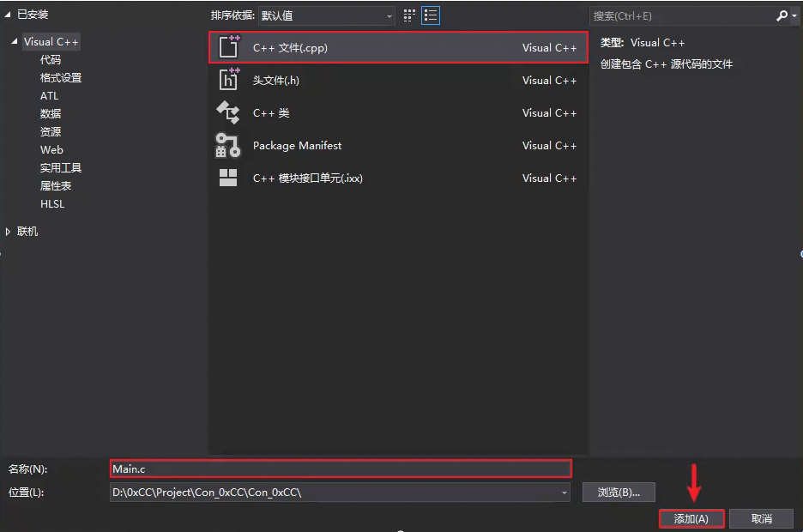
Task: Click the 添加(A) button
Action: (691, 518)
